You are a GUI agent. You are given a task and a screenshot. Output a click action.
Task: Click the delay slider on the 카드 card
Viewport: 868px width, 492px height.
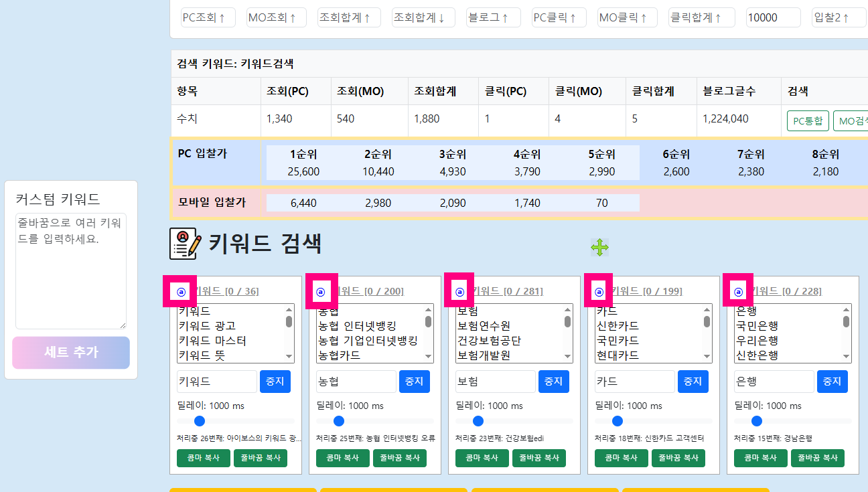[x=618, y=421]
